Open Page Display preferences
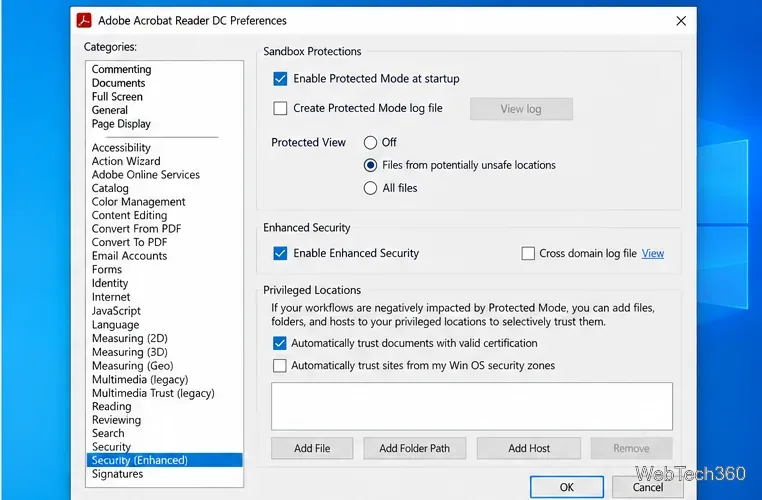 click(x=121, y=124)
